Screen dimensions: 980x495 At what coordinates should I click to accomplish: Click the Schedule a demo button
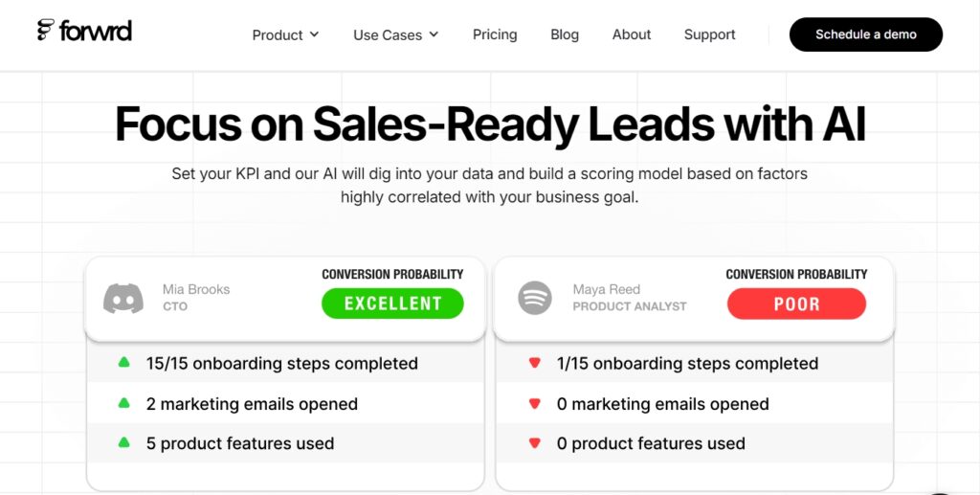(x=865, y=34)
